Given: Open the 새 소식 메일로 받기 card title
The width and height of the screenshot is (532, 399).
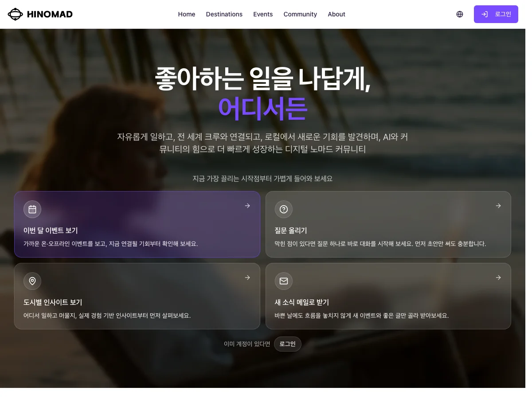Looking at the screenshot, I should click(302, 302).
